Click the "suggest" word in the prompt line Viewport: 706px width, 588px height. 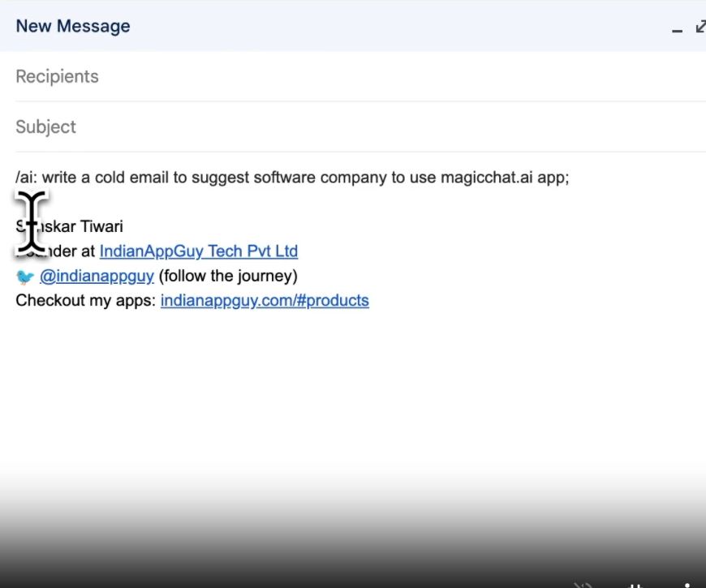pyautogui.click(x=220, y=178)
